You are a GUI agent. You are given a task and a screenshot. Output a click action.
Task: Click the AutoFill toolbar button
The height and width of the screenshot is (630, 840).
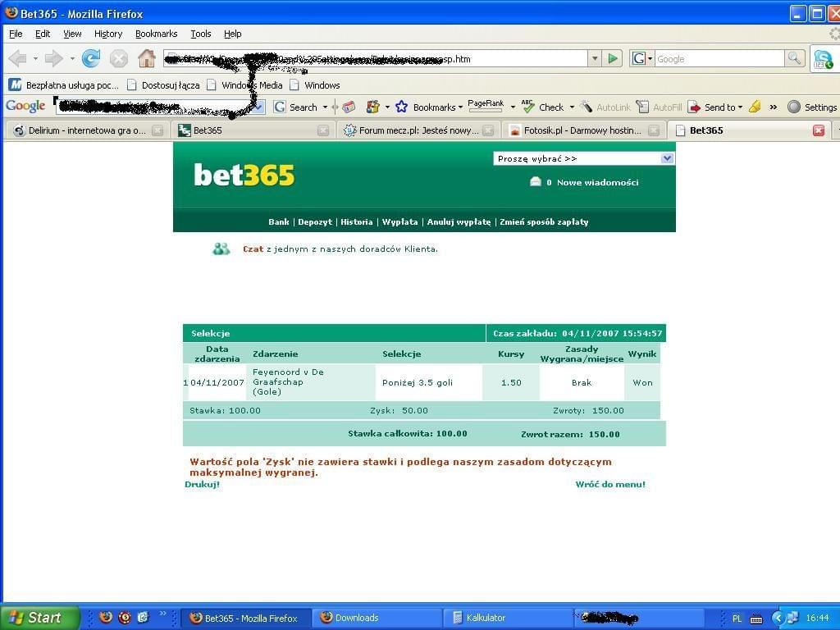coord(659,107)
